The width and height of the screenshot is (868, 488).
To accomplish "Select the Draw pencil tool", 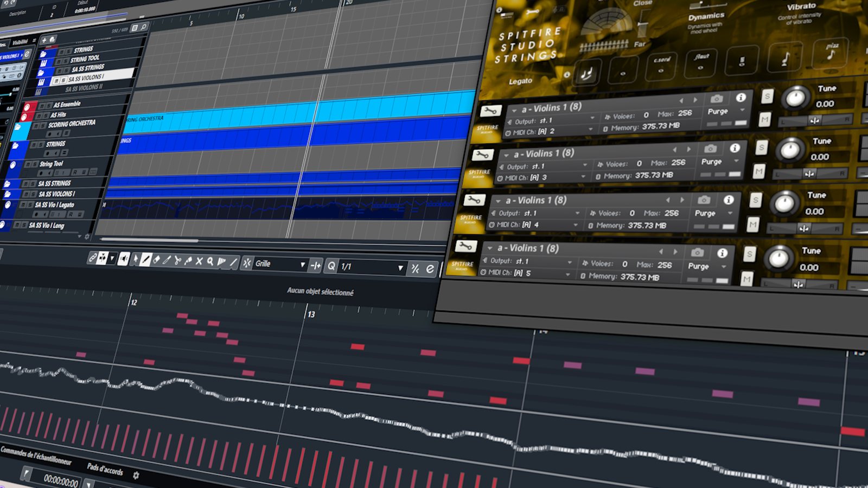I will point(145,260).
